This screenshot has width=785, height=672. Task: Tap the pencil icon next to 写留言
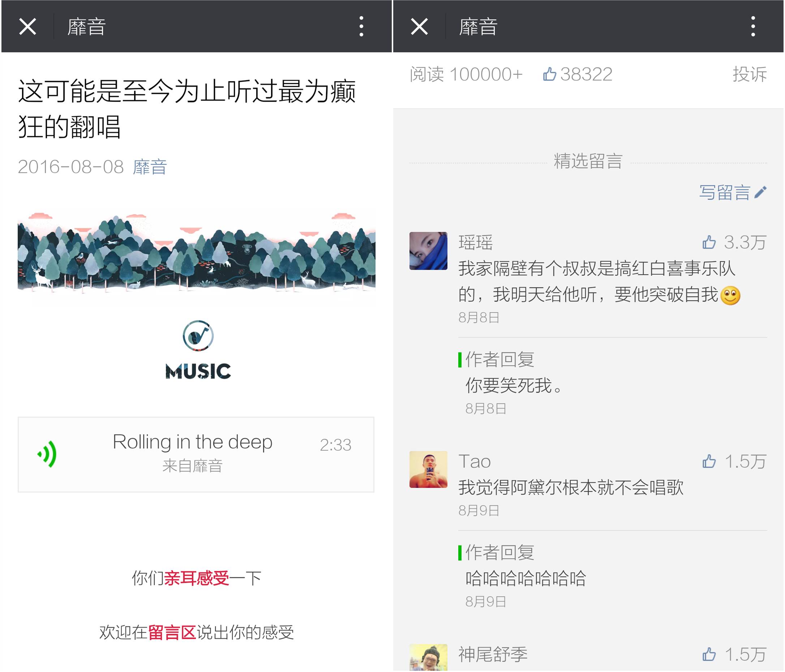click(760, 192)
